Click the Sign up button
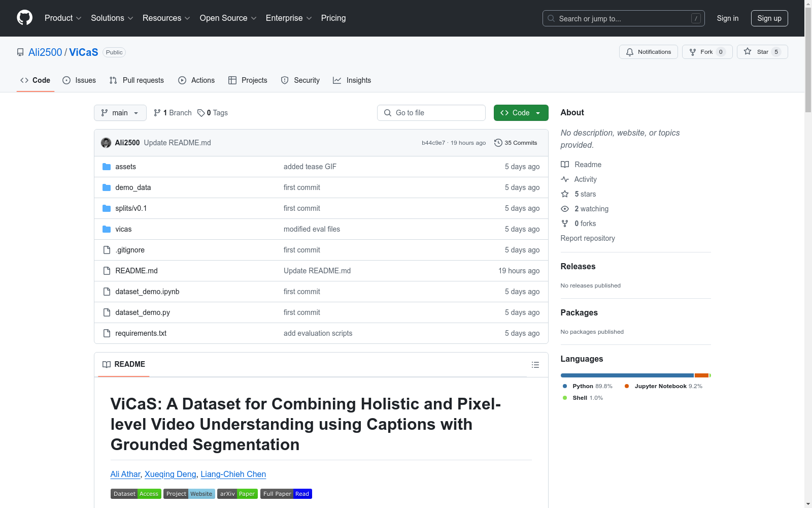This screenshot has height=508, width=812. [769, 18]
